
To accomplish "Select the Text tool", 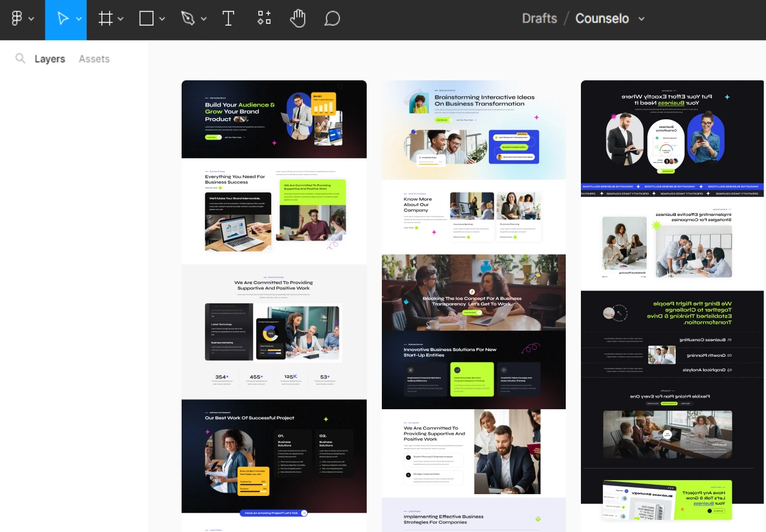I will click(x=228, y=19).
